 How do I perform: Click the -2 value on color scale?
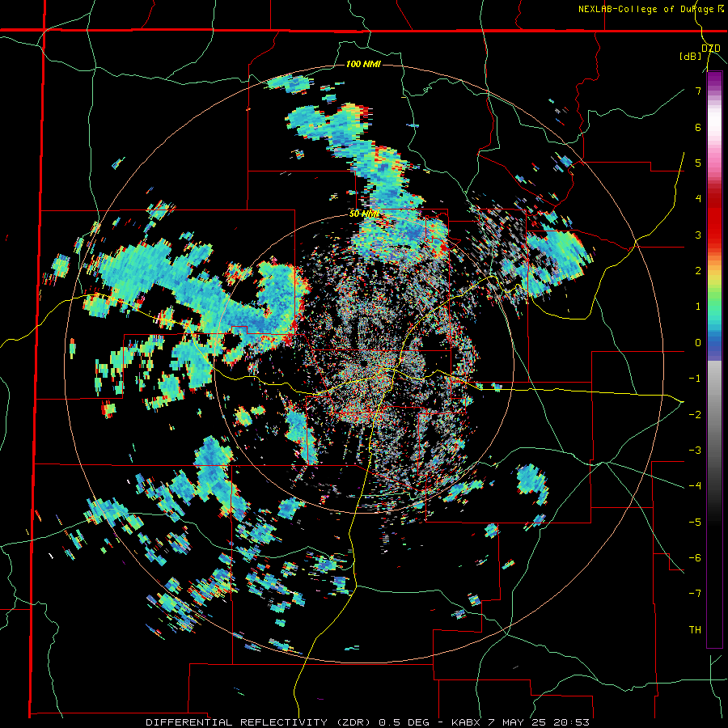pos(695,414)
